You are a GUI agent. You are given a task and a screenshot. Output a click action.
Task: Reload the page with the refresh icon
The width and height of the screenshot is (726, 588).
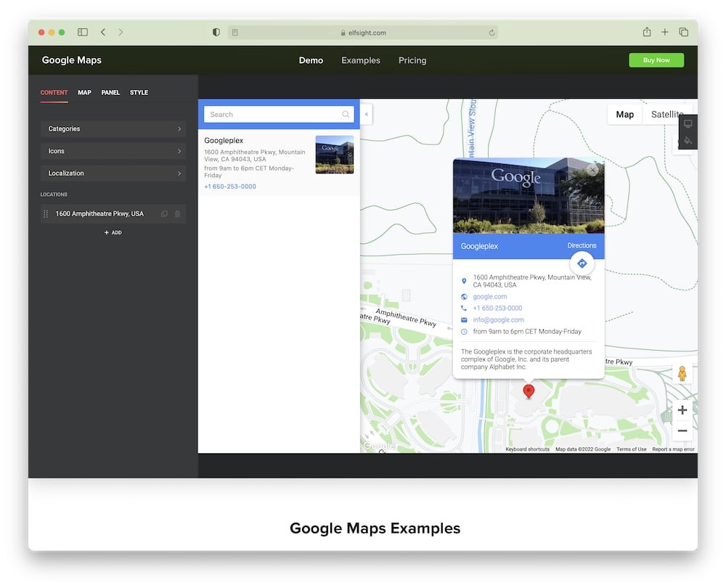(492, 33)
